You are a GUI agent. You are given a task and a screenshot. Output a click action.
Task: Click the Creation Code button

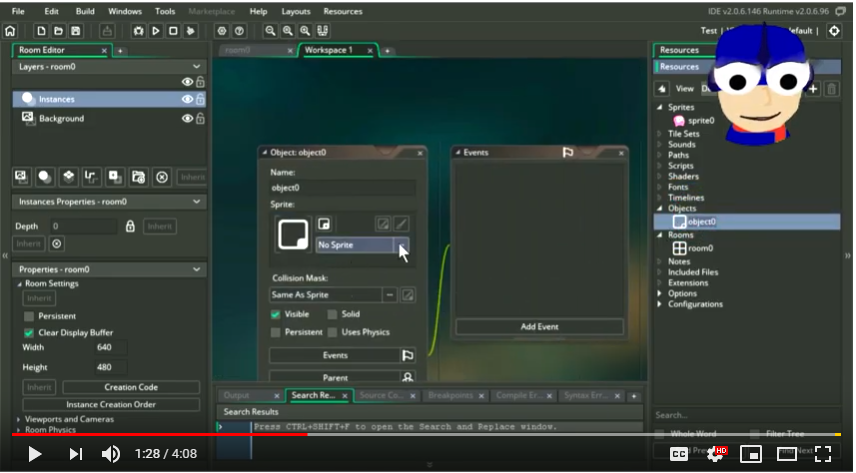click(131, 388)
